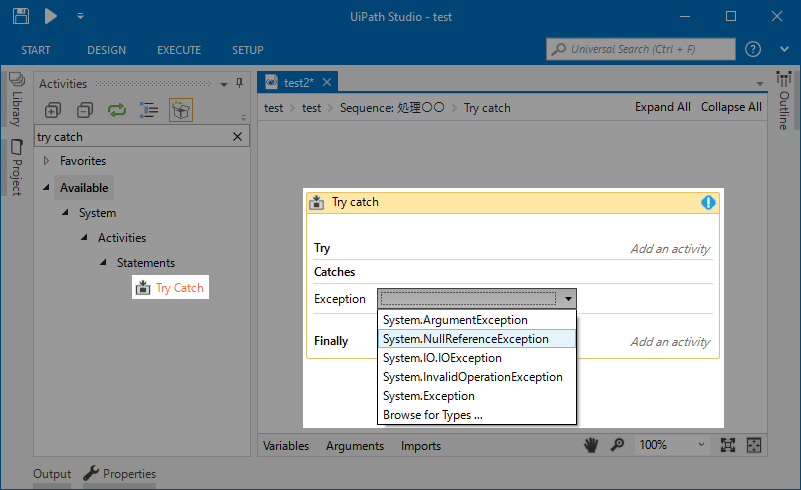Screen dimensions: 801x490
Task: Activate the Pan hand tool
Action: 591,445
